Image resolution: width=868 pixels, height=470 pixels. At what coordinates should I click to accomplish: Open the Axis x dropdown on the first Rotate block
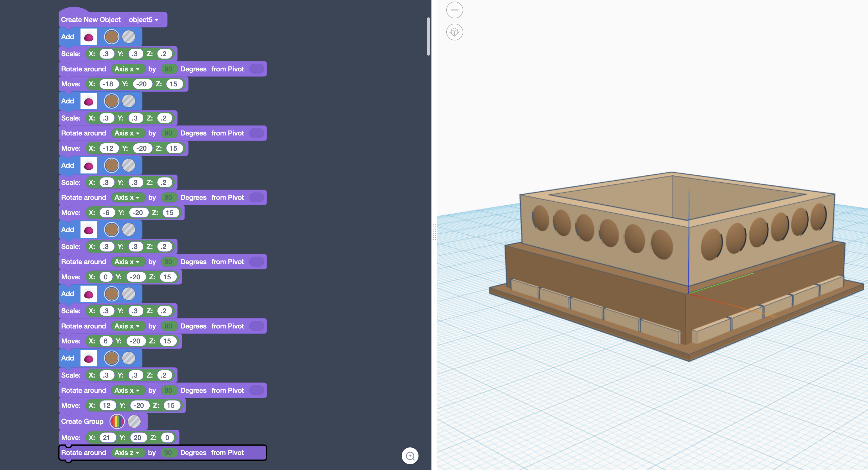(x=128, y=69)
